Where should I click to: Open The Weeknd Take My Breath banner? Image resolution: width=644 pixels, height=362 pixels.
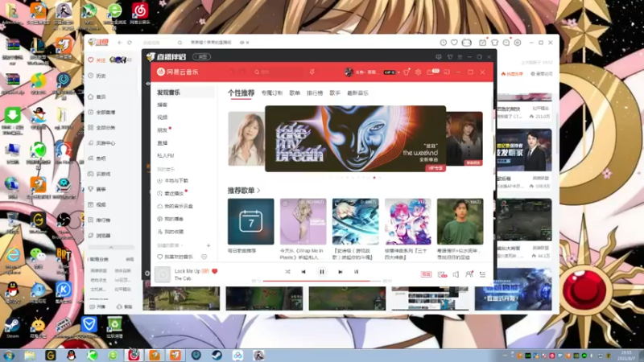355,138
